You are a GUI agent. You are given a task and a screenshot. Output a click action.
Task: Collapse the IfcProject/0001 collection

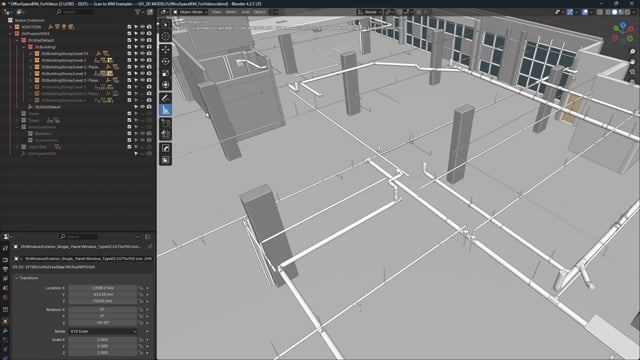pyautogui.click(x=11, y=33)
